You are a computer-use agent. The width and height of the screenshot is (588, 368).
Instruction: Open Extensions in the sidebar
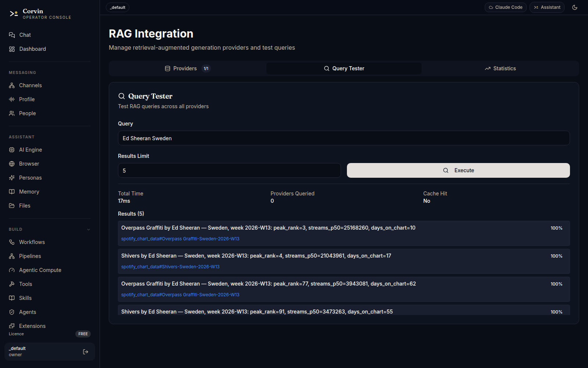(50, 326)
